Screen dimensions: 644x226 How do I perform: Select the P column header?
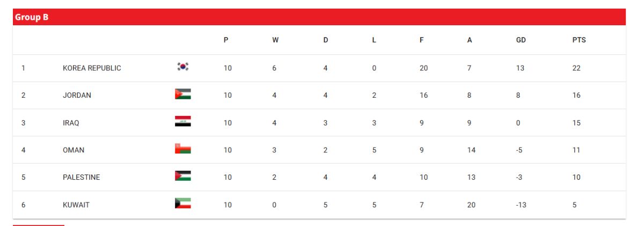pyautogui.click(x=226, y=40)
